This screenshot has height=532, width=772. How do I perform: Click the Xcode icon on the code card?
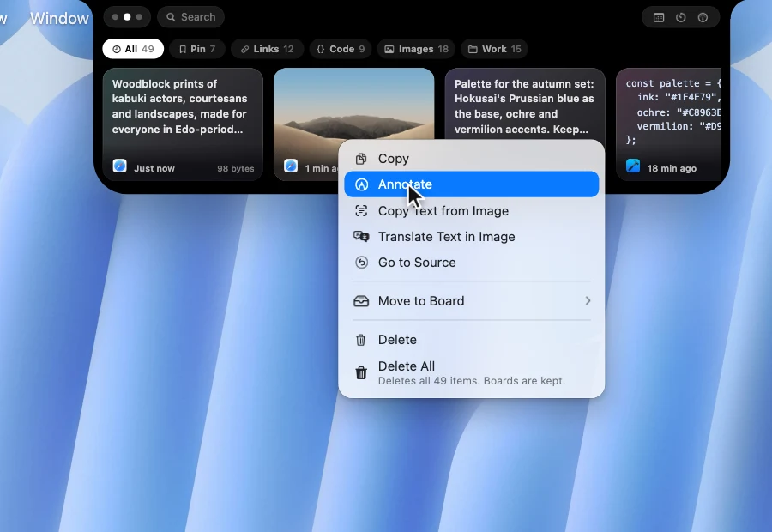click(633, 166)
